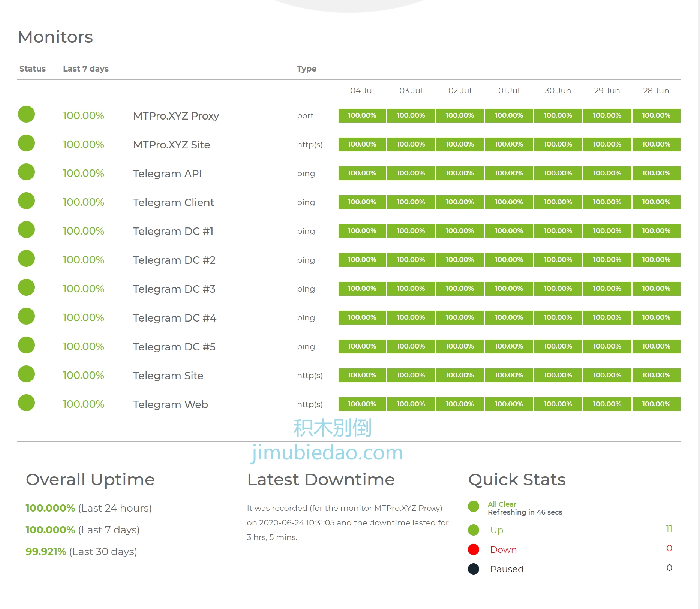Click the 04 Jul date header
The height and width of the screenshot is (609, 700).
click(362, 91)
